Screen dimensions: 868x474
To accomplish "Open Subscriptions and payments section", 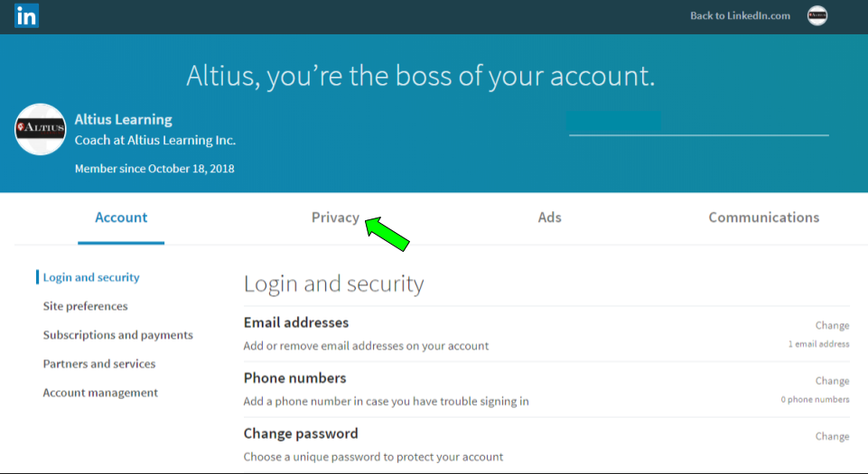I will tap(117, 336).
